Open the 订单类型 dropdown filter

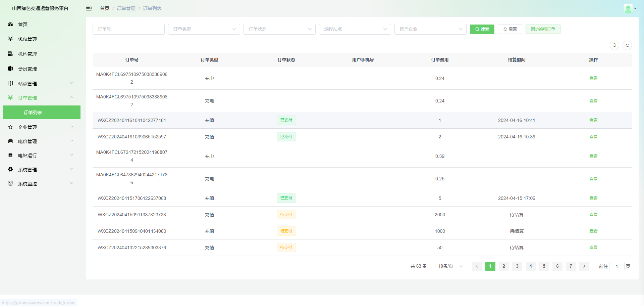point(204,29)
